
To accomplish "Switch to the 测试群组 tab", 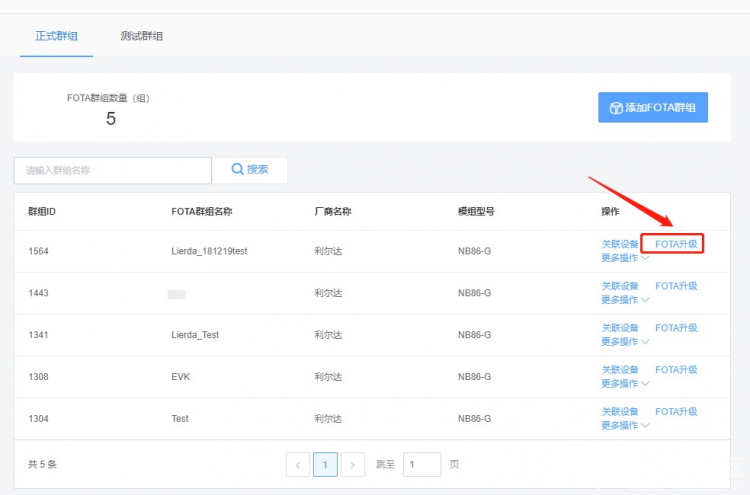I will [x=142, y=36].
